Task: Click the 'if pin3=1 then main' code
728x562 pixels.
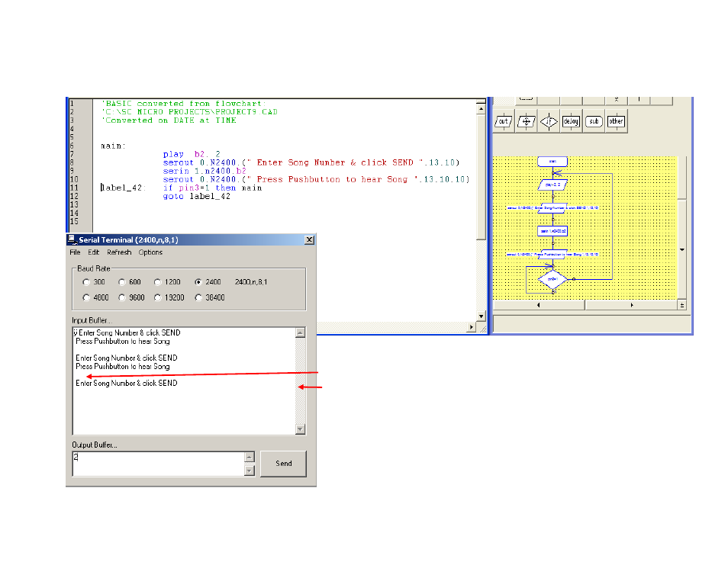Action: click(x=212, y=188)
